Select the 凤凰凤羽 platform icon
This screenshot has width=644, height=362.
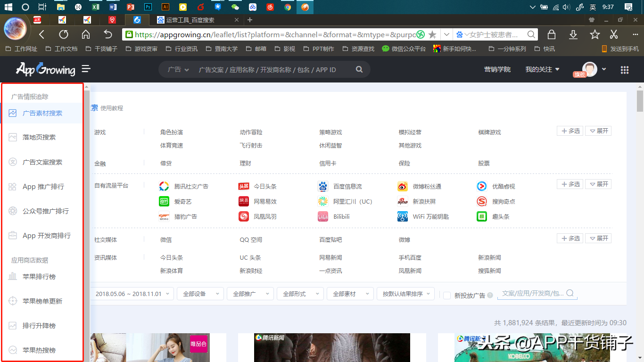tap(244, 216)
